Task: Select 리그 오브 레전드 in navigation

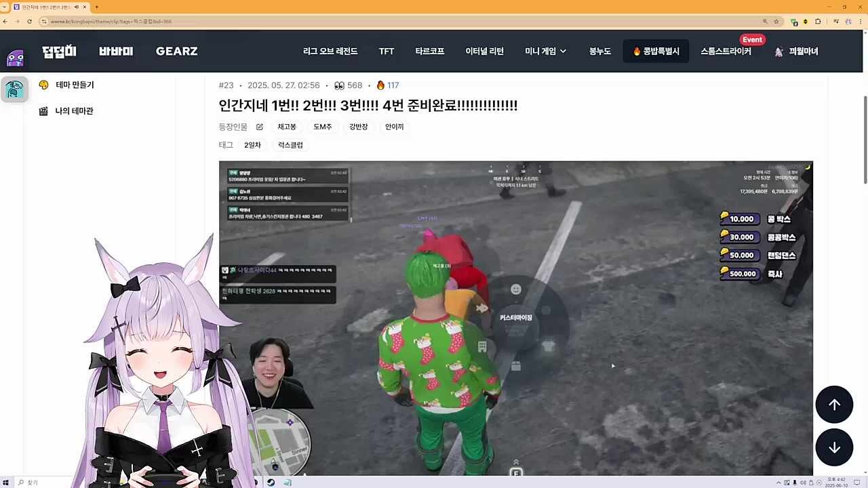Action: pos(330,52)
